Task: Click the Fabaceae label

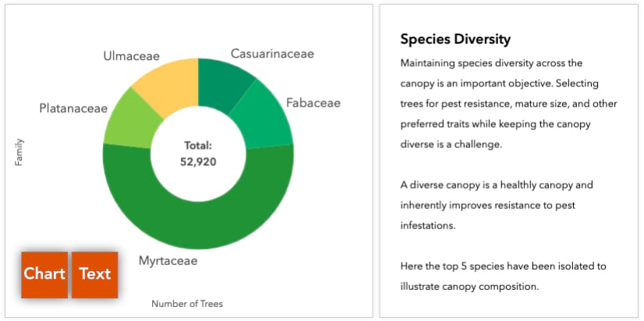Action: click(313, 103)
